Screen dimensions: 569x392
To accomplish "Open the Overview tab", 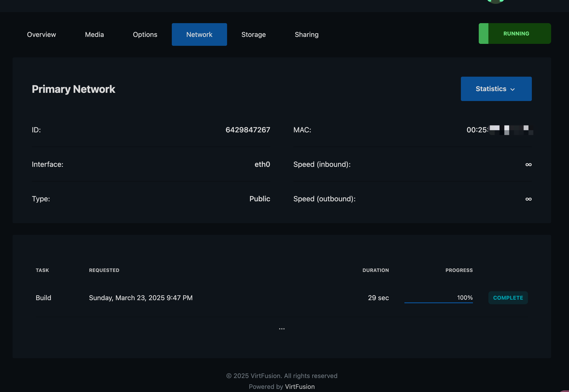I will [x=41, y=34].
